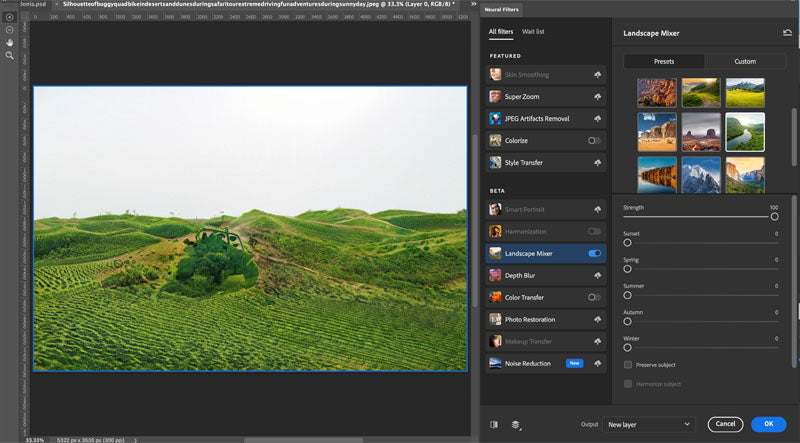800x443 pixels.
Task: Click the add-to-selection tool at toolbar top
Action: click(9, 17)
